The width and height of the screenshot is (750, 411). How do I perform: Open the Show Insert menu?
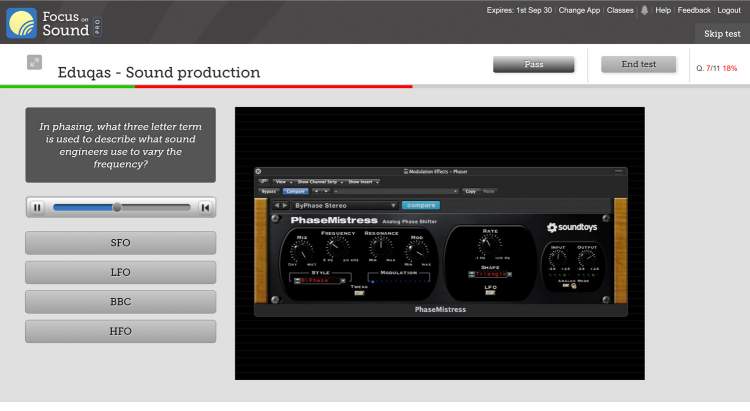tap(363, 182)
